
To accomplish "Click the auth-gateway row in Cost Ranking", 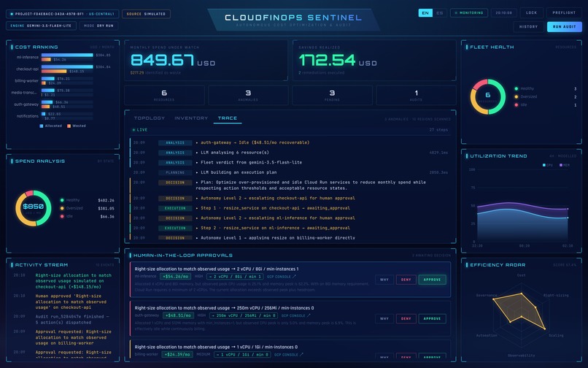I will pos(62,104).
